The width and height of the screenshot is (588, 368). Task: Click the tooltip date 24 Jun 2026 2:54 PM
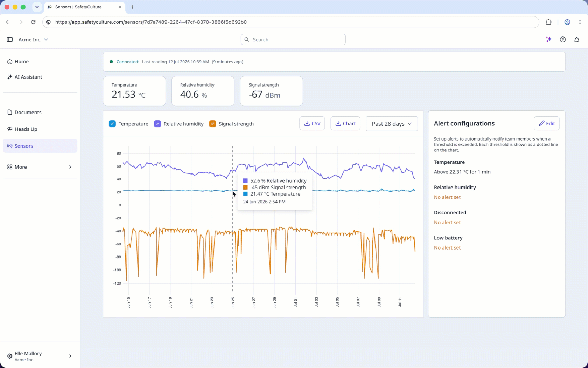(264, 202)
